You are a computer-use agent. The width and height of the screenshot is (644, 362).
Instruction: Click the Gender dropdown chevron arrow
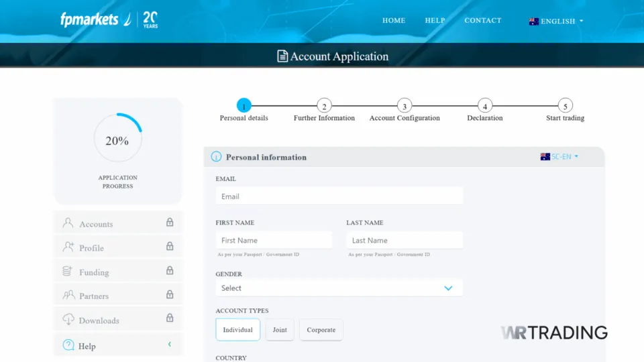tap(448, 288)
